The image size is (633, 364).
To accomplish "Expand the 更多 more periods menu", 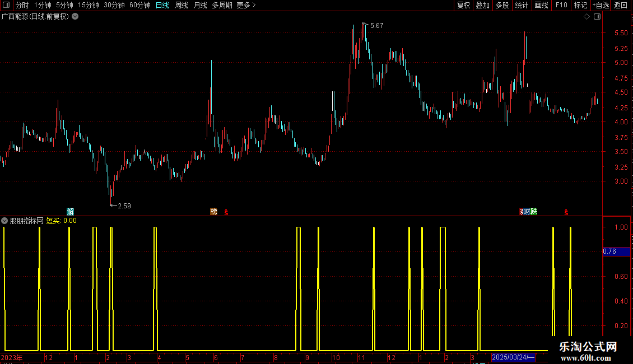I will tap(246, 5).
